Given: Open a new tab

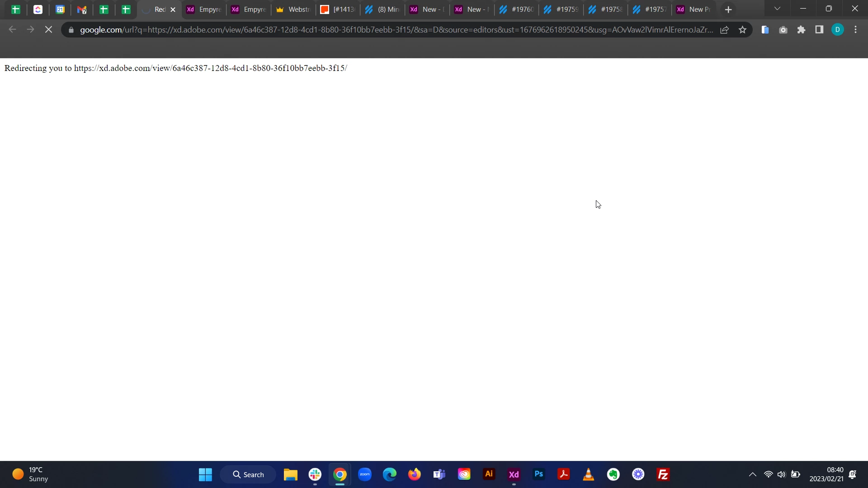Looking at the screenshot, I should pos(728,9).
